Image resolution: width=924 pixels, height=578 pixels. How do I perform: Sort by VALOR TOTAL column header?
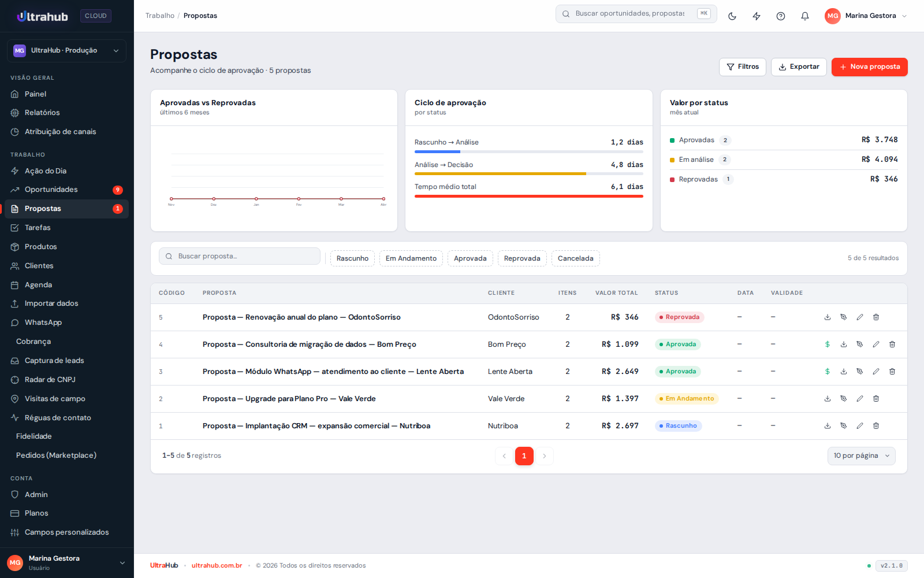click(x=617, y=293)
